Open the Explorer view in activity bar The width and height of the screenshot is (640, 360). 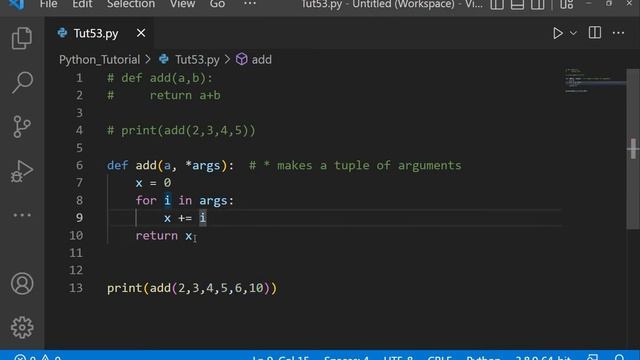click(x=22, y=38)
